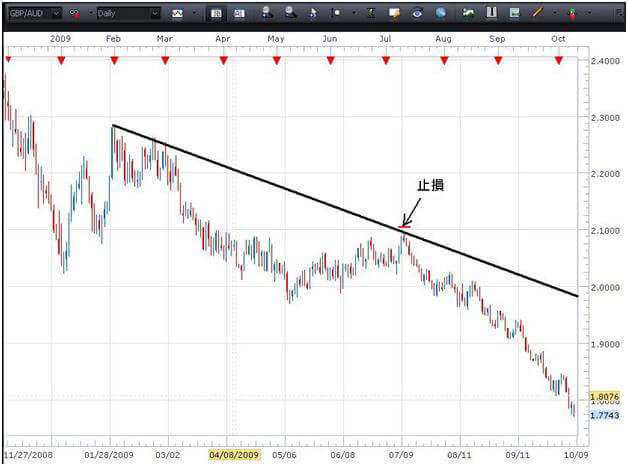The width and height of the screenshot is (628, 466).
Task: Click the 1.7743 current price label
Action: (602, 414)
